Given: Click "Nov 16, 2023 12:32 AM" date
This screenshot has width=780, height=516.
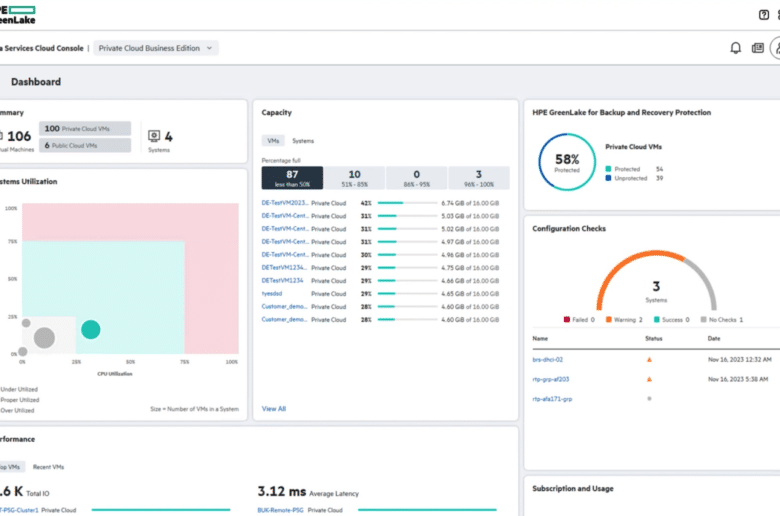Looking at the screenshot, I should tap(740, 359).
